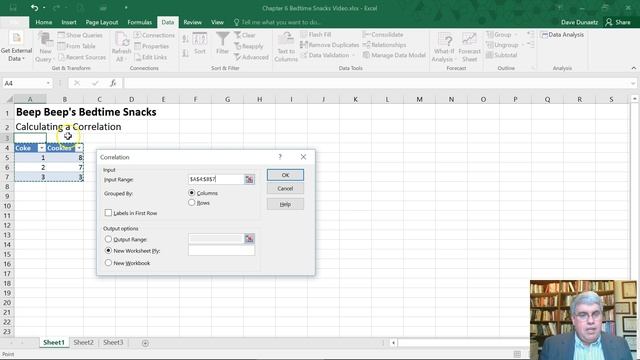Open the Formulas tab
The height and width of the screenshot is (360, 640).
(x=139, y=22)
